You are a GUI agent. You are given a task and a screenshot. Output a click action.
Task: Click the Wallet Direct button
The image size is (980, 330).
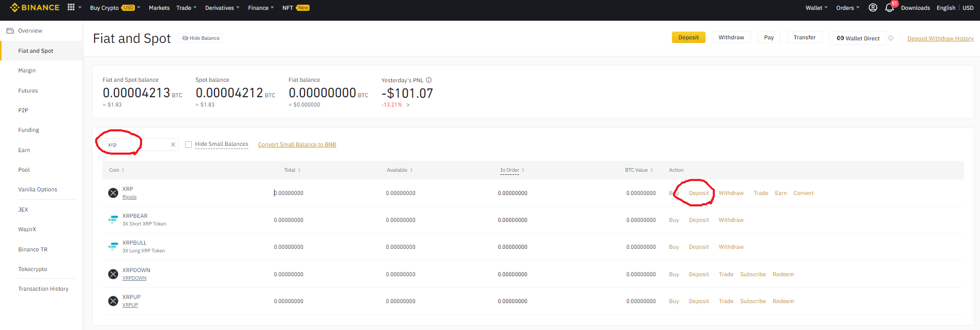(x=858, y=38)
